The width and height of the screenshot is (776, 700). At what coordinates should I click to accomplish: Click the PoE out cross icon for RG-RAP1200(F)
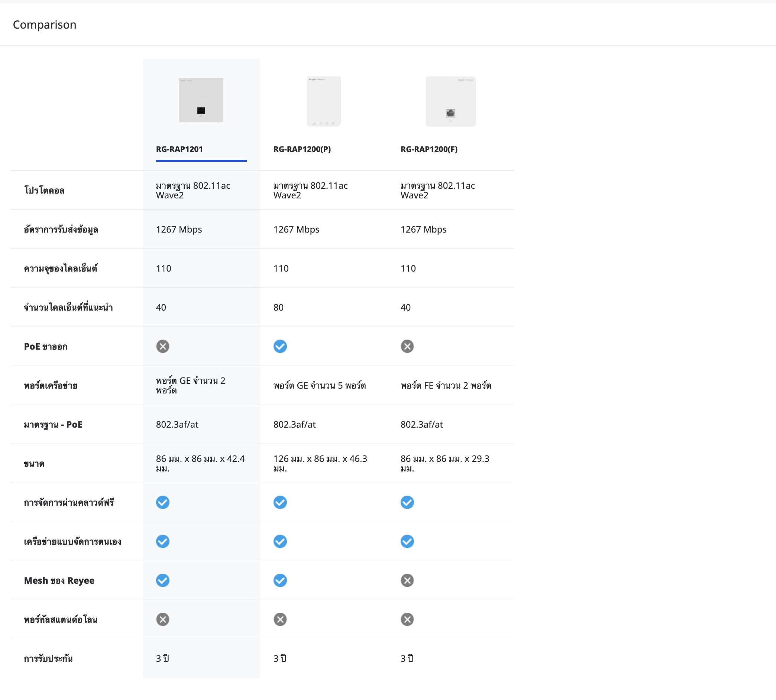407,347
